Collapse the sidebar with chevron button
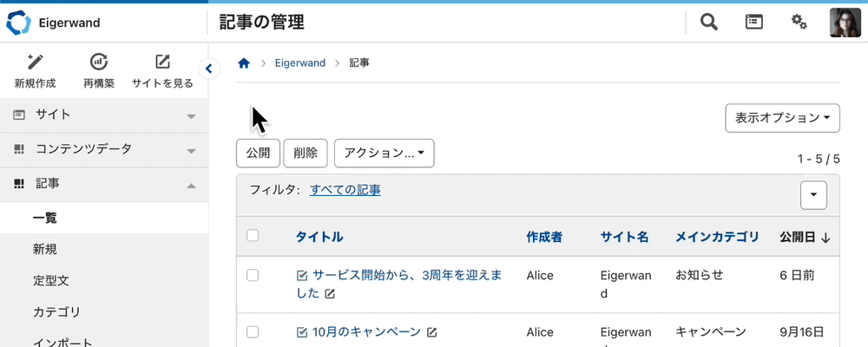Viewport: 868px width, 347px height. point(208,68)
